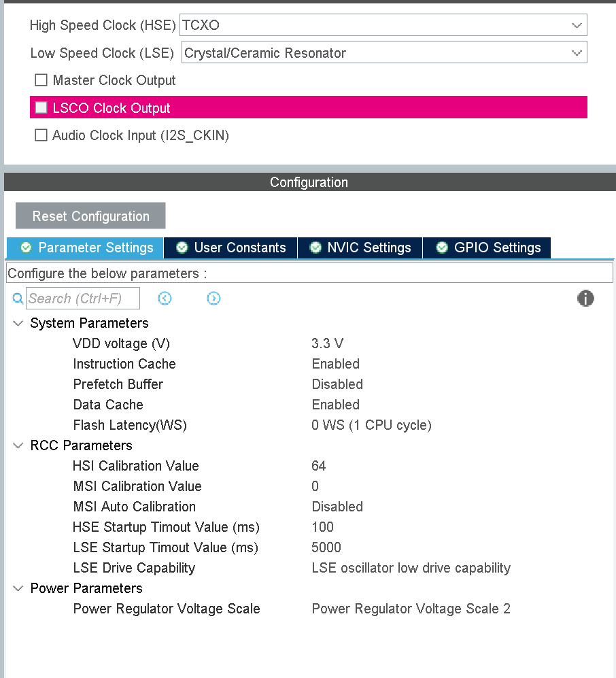Switch to the User Constants tab
616x678 pixels.
[x=230, y=248]
